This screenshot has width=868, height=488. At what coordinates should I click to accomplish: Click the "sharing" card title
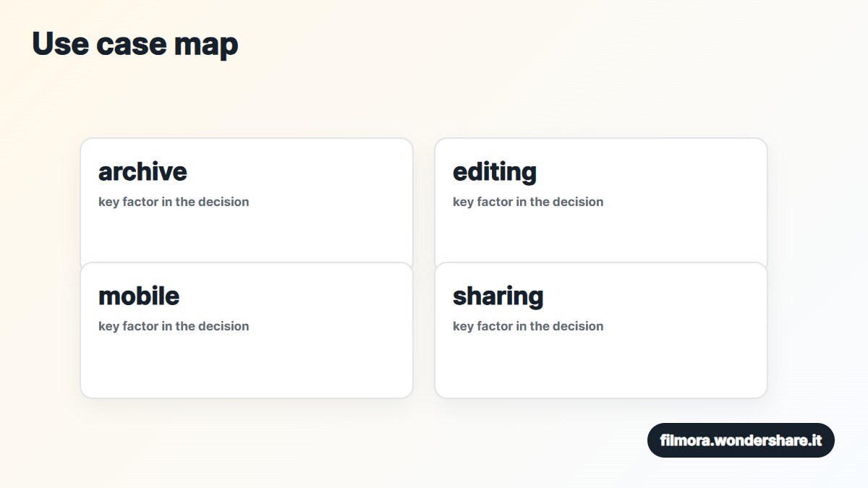click(x=498, y=296)
